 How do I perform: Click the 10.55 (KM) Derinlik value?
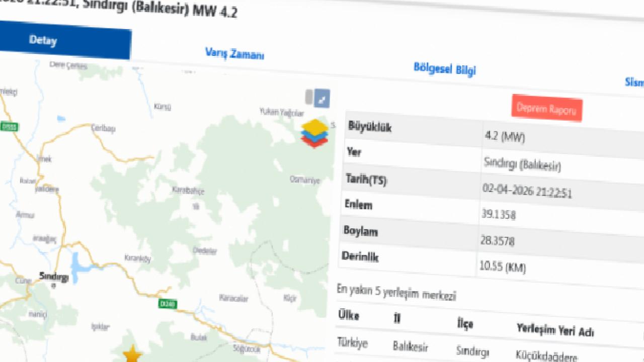pos(502,267)
